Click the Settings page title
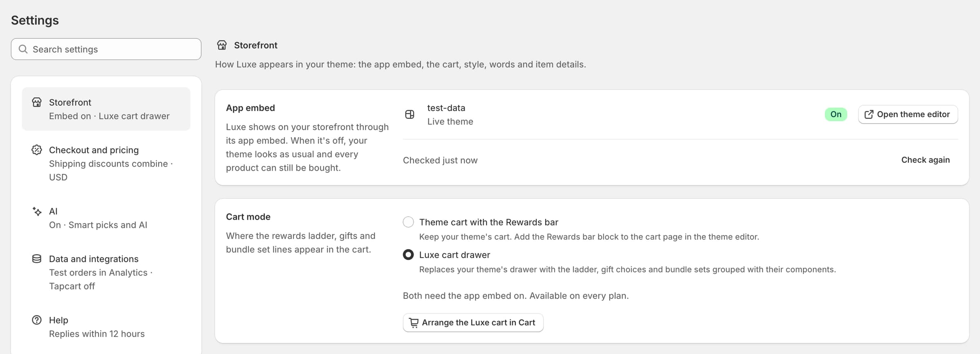Viewport: 980px width, 354px height. 35,20
